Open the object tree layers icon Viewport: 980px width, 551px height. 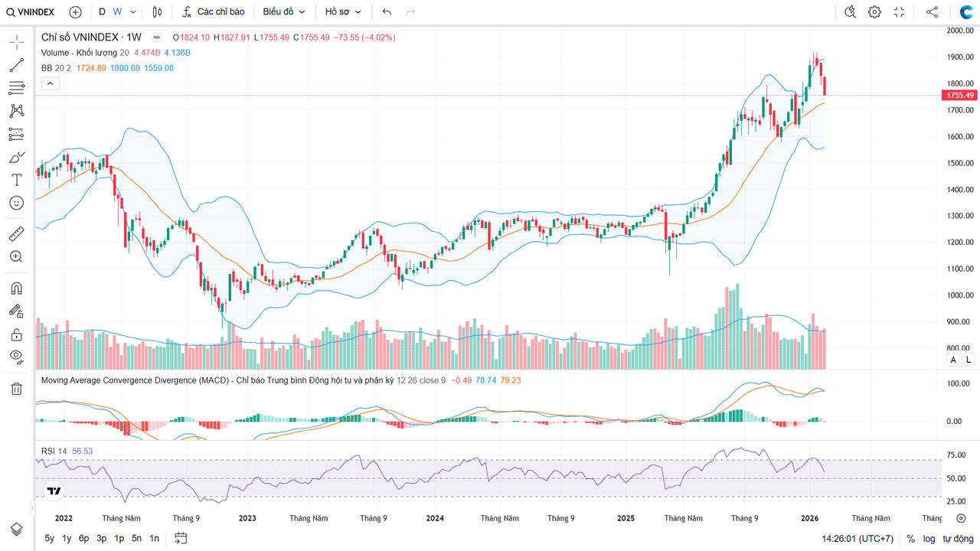pos(16,529)
